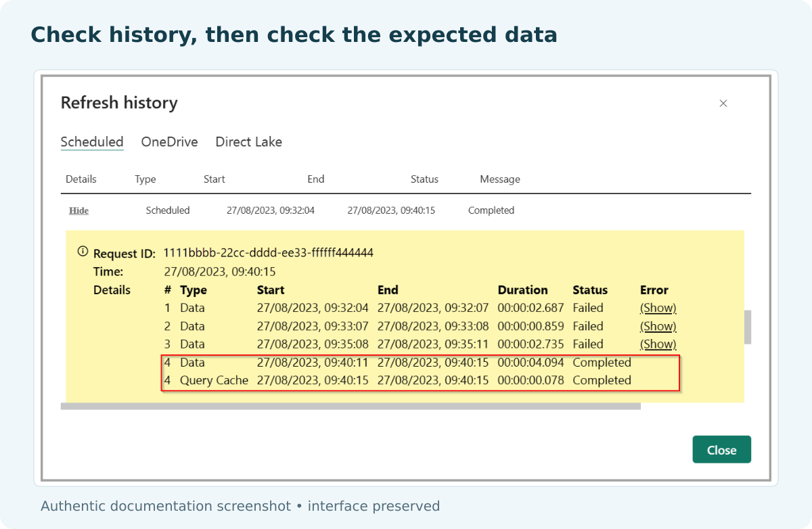Show error for attempt 2

658,326
